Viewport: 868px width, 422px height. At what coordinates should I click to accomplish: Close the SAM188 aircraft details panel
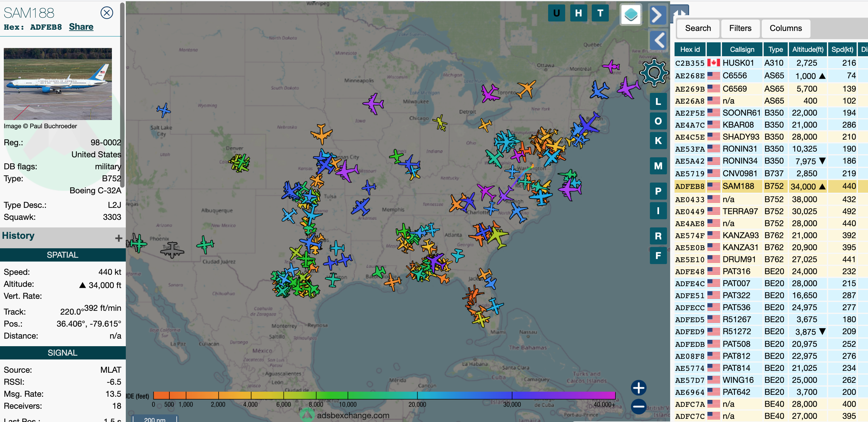click(107, 13)
